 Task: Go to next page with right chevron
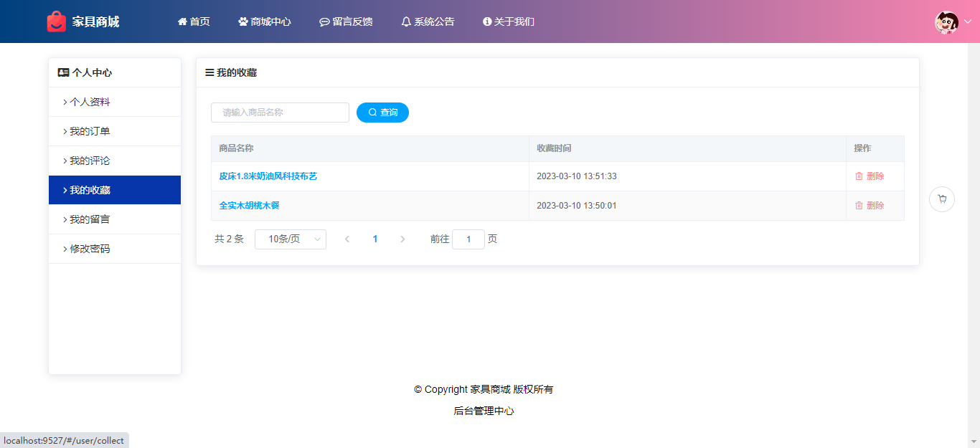click(402, 239)
